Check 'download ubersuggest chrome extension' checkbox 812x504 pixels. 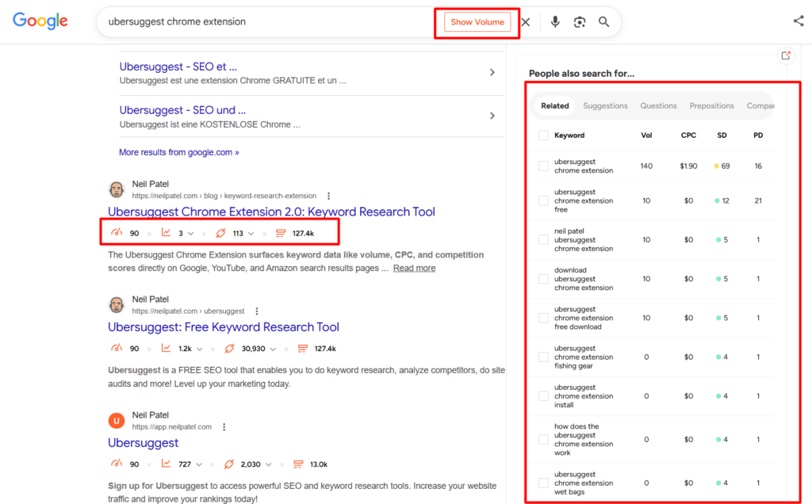(543, 279)
